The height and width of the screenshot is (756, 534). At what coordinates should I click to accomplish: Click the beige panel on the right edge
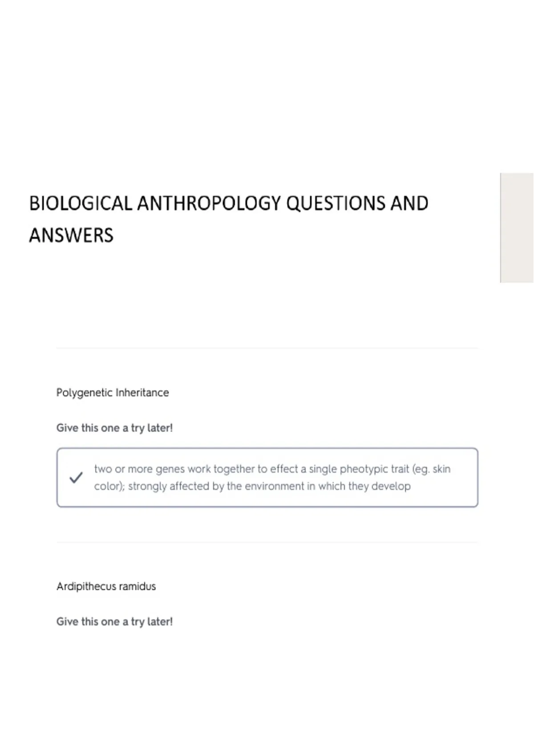(517, 228)
